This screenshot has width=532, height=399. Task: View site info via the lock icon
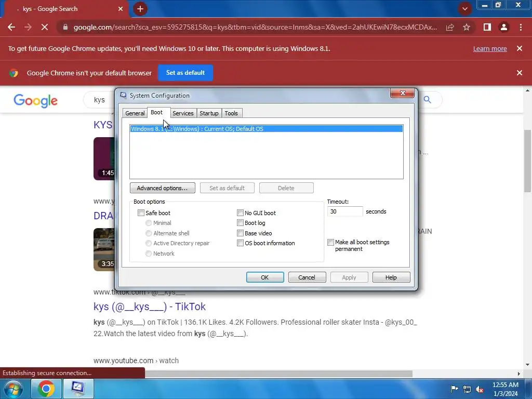[x=65, y=27]
